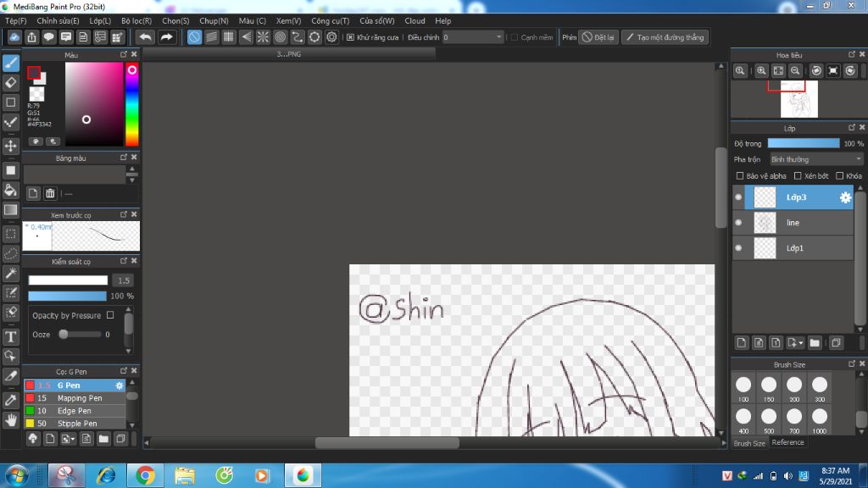This screenshot has width=868, height=488.
Task: Open the Điều chỉnh correction dropdown
Action: pyautogui.click(x=473, y=37)
